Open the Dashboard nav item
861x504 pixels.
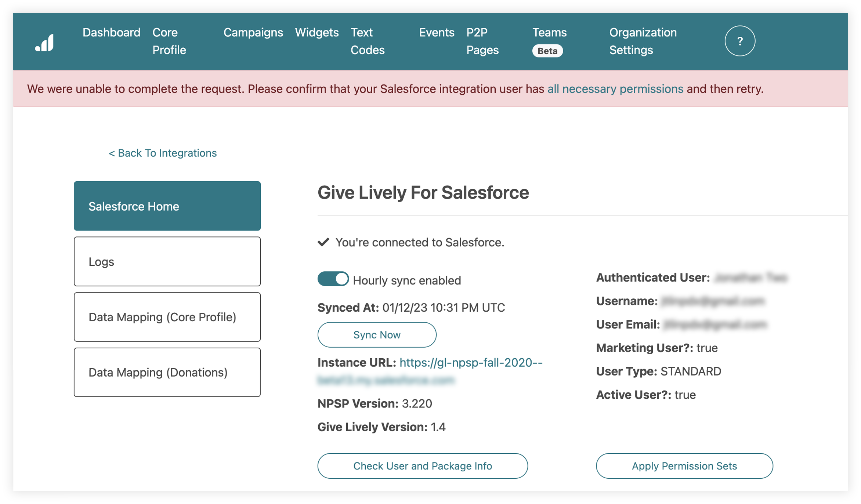111,32
